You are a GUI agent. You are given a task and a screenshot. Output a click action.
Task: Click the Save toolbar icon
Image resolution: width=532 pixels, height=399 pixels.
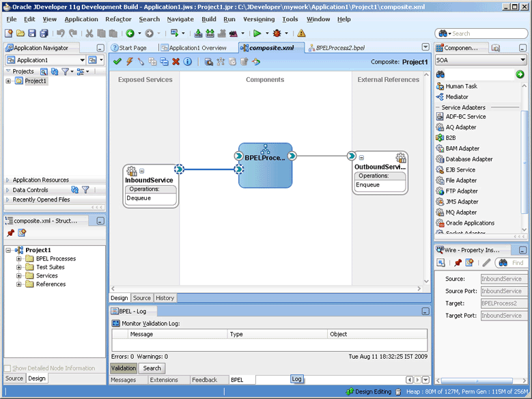tap(32, 33)
